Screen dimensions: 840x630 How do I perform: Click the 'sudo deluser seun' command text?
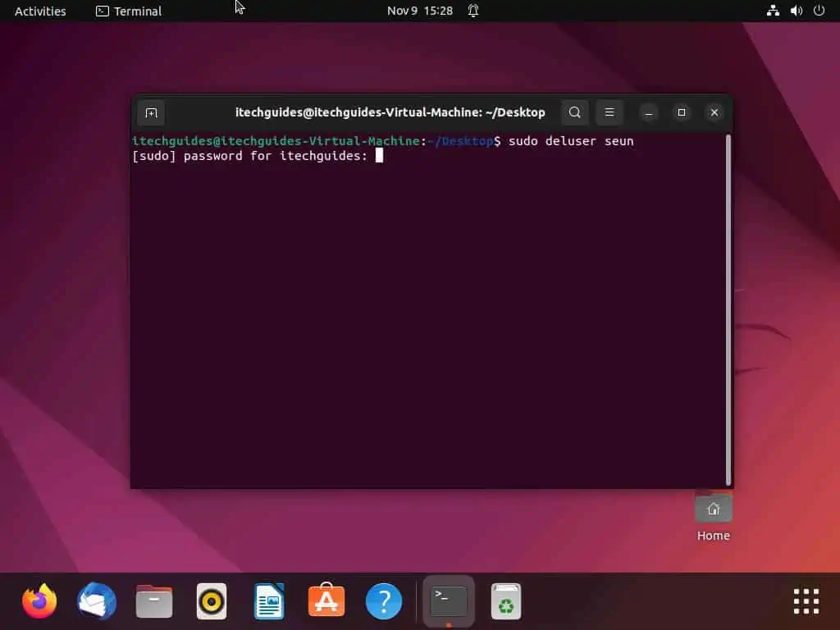(x=571, y=141)
